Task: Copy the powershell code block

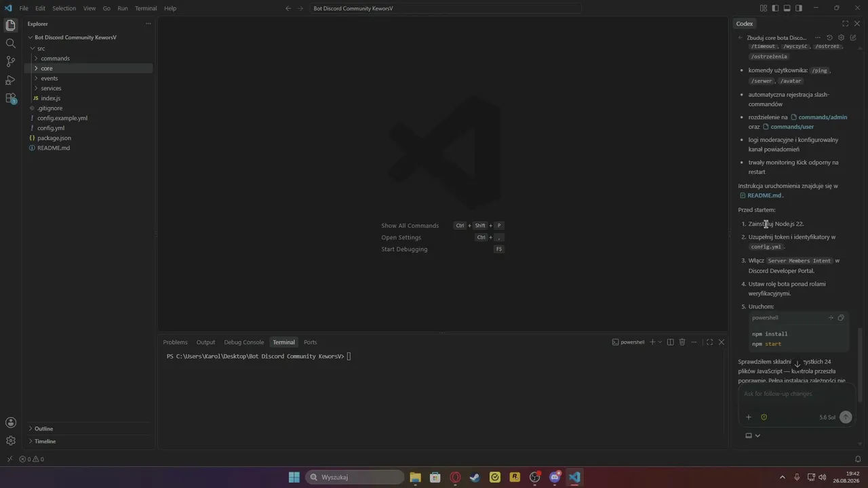Action: pos(841,317)
